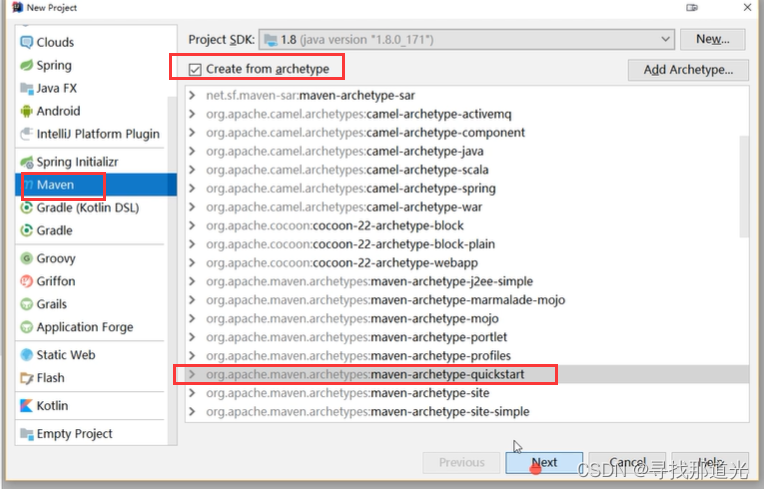Select Spring project type
This screenshot has height=489, width=764.
coord(92,65)
